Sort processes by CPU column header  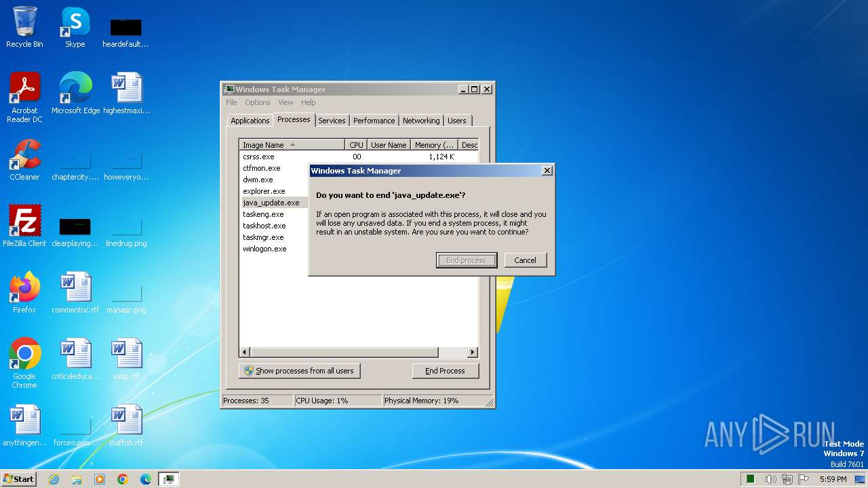click(357, 145)
